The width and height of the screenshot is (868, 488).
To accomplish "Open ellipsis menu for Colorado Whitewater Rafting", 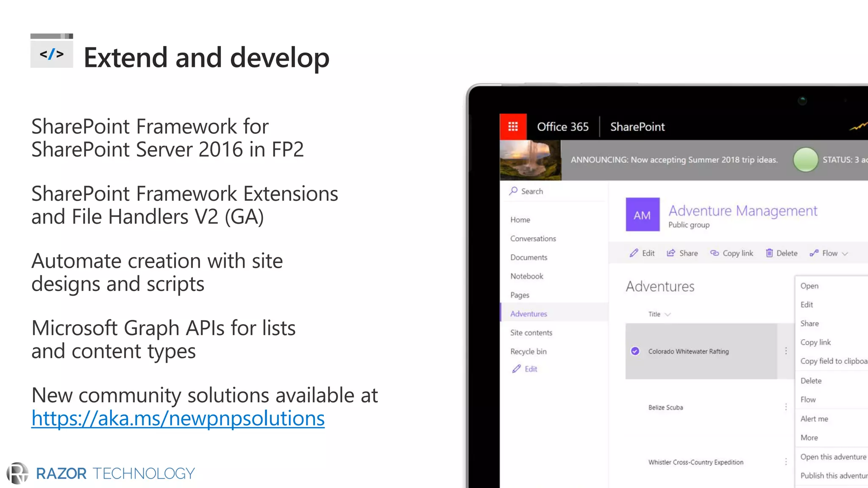I will [786, 351].
